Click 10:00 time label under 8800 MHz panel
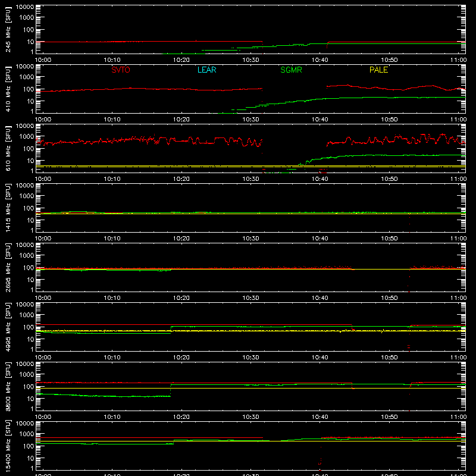The width and height of the screenshot is (476, 476). (43, 417)
